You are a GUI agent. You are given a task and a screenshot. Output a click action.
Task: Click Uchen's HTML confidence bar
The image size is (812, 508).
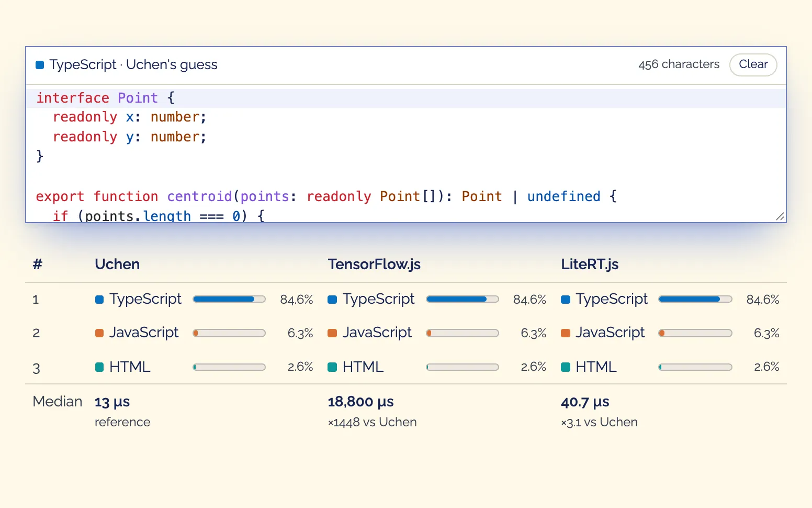coord(229,367)
